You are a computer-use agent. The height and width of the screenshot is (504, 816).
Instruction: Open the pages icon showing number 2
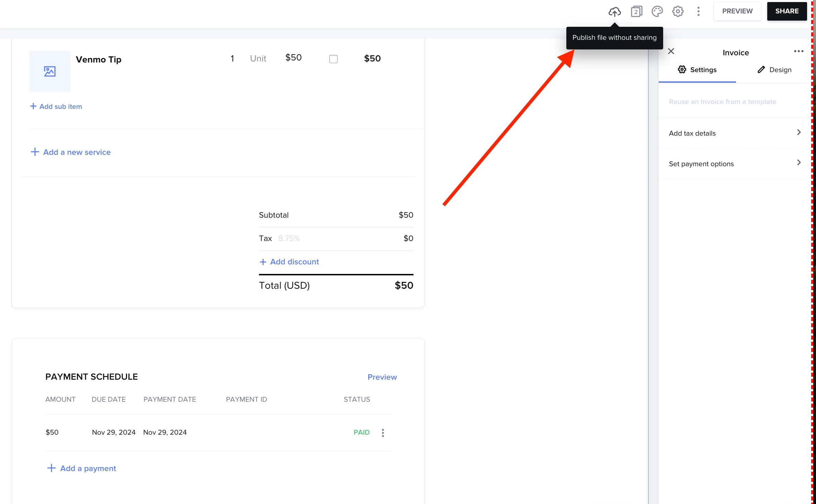click(x=636, y=12)
